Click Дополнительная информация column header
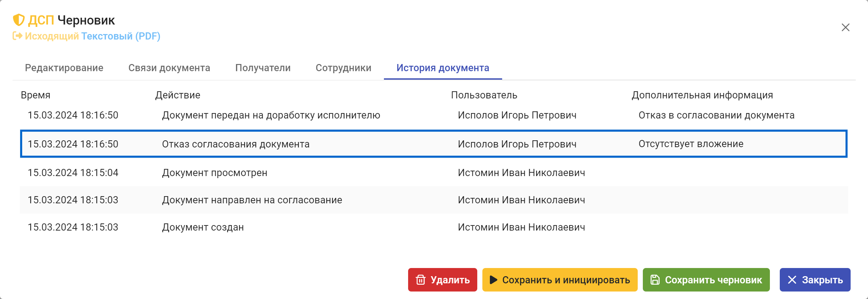Viewport: 868px width, 299px height. click(702, 95)
